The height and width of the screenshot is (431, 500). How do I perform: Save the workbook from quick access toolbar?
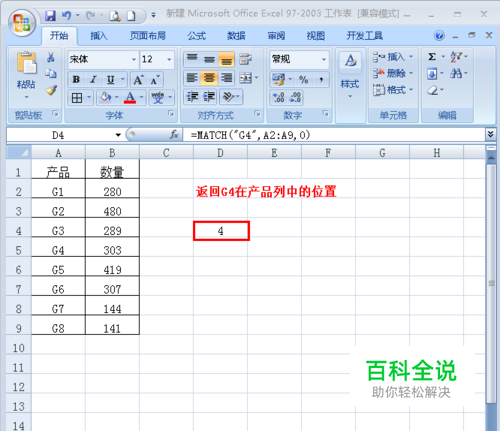pos(50,15)
